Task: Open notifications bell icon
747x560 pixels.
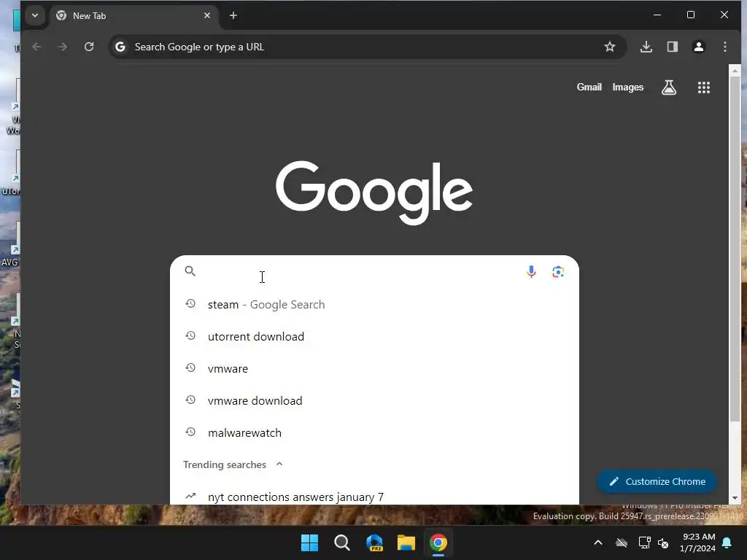Action: (727, 542)
